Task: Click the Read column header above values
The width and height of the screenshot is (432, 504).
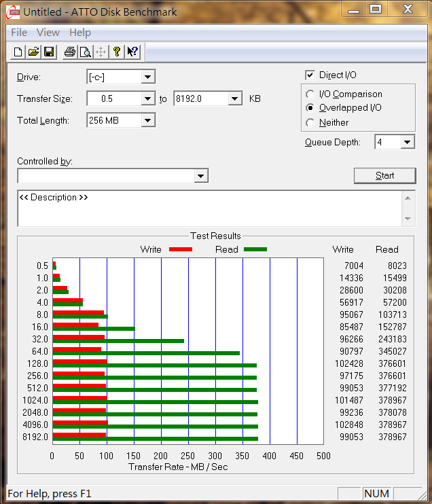Action: coord(387,249)
